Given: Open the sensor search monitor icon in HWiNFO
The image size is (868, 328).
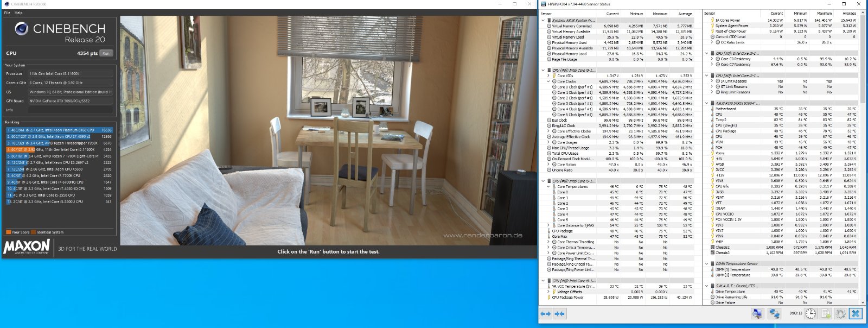Looking at the screenshot, I should 757,314.
